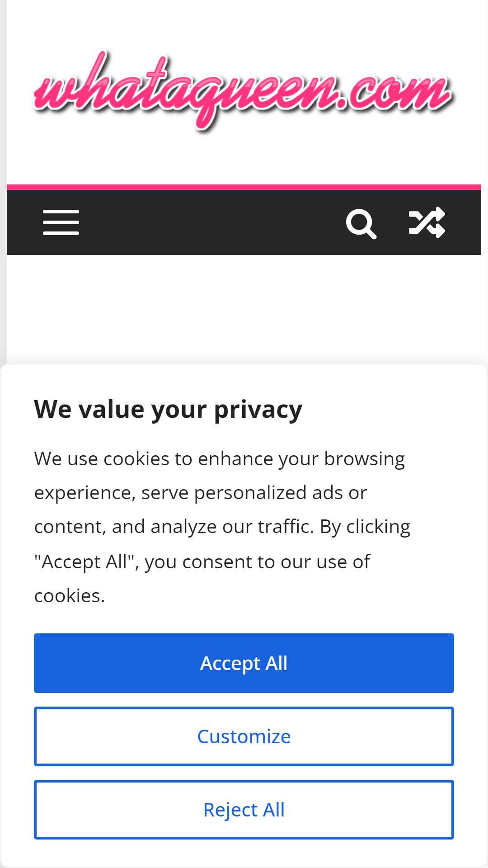Choose the outlined Reject All option
488x868 pixels.
click(244, 810)
